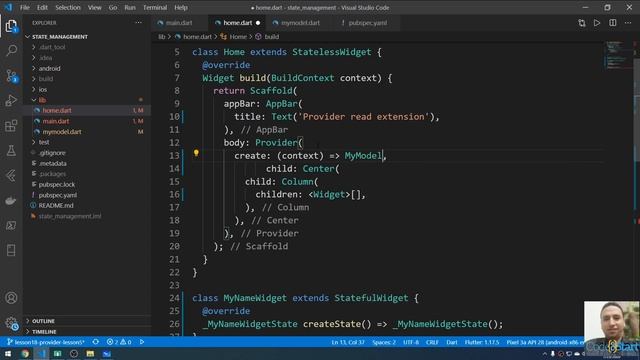Image resolution: width=640 pixels, height=360 pixels.
Task: Switch to the mymodel.dart tab
Action: coord(300,23)
